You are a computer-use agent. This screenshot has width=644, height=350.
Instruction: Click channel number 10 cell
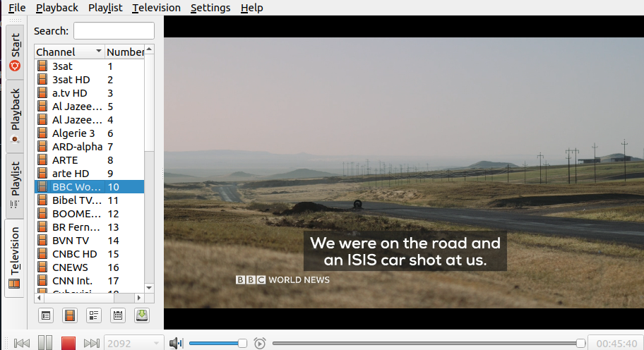pyautogui.click(x=124, y=187)
